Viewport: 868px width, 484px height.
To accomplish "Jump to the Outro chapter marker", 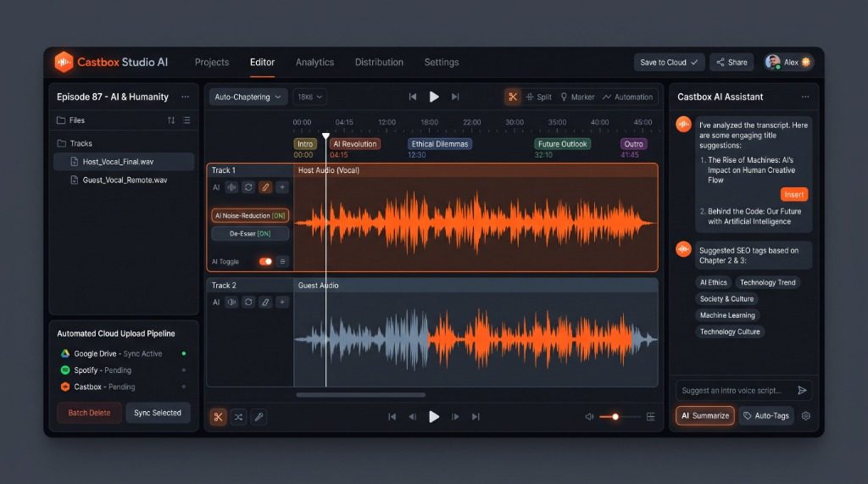I will pyautogui.click(x=633, y=144).
